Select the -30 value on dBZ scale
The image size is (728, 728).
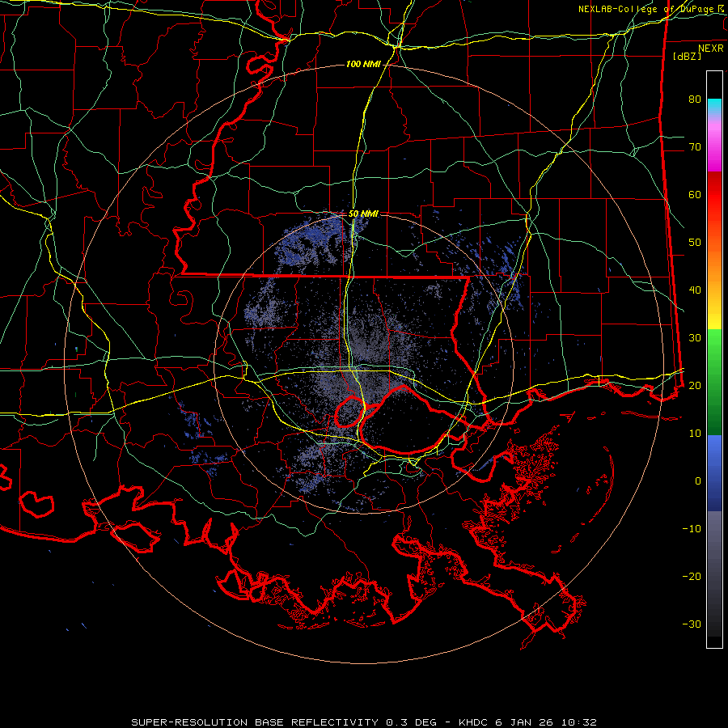click(692, 624)
